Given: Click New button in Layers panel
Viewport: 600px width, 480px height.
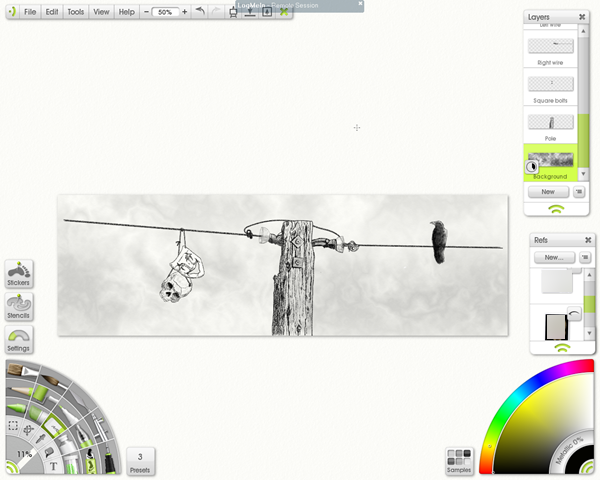Looking at the screenshot, I should pyautogui.click(x=548, y=192).
